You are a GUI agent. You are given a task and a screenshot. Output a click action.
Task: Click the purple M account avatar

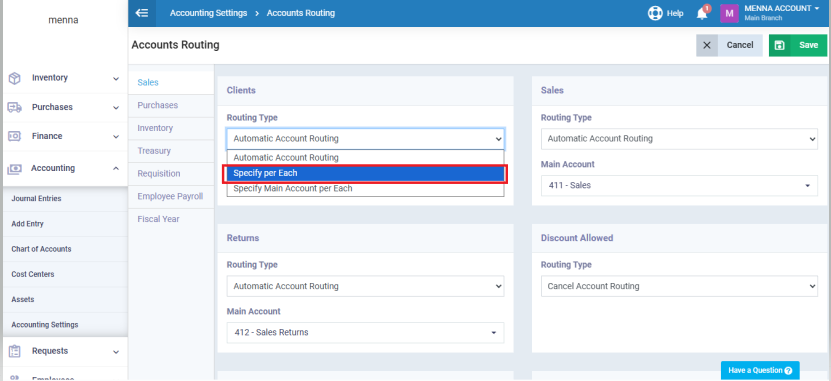click(729, 14)
